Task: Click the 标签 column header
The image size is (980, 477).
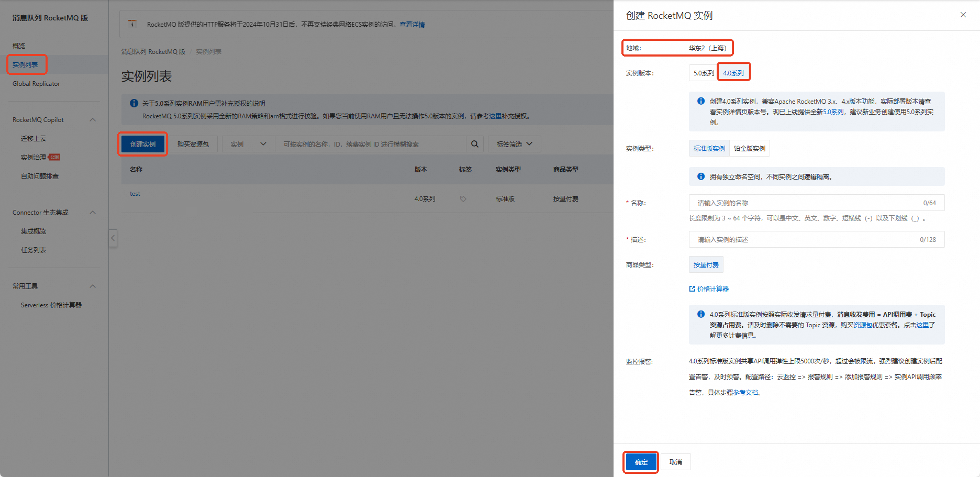Action: [465, 169]
